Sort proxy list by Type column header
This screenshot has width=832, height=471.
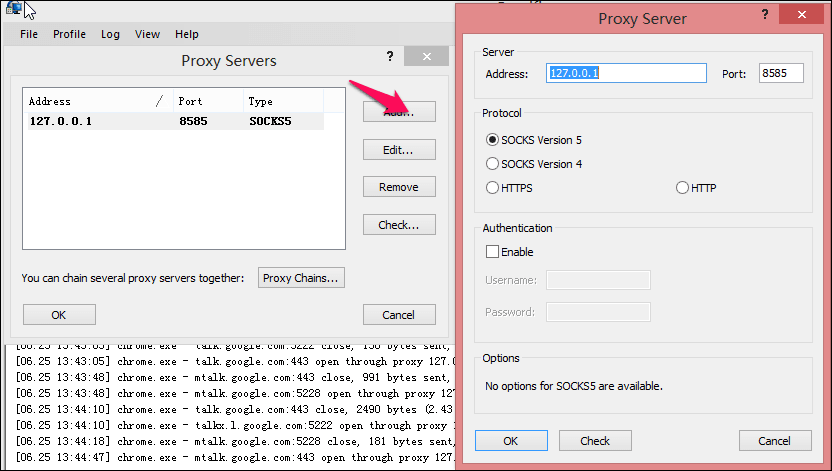pos(283,101)
